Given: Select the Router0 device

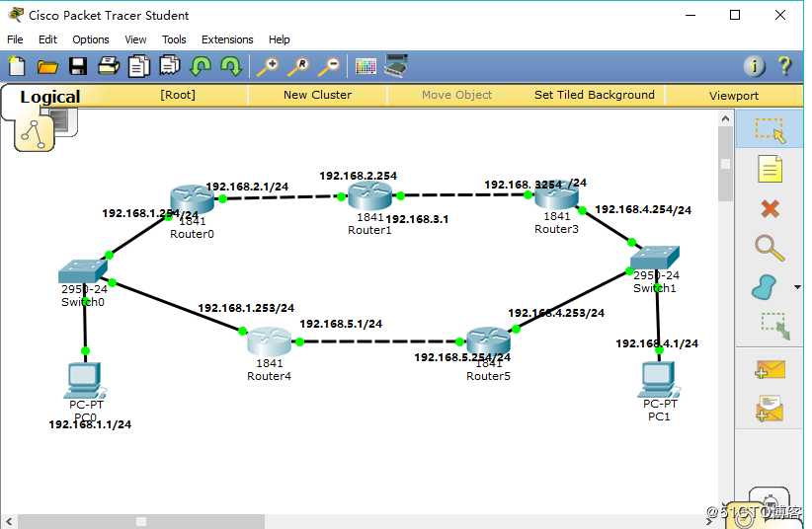Looking at the screenshot, I should [x=192, y=199].
